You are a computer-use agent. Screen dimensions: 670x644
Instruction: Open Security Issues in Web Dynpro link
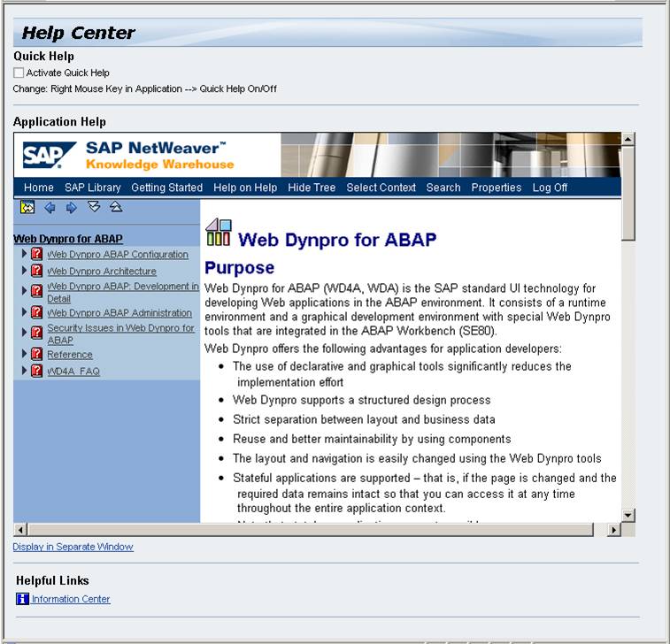[x=120, y=328]
